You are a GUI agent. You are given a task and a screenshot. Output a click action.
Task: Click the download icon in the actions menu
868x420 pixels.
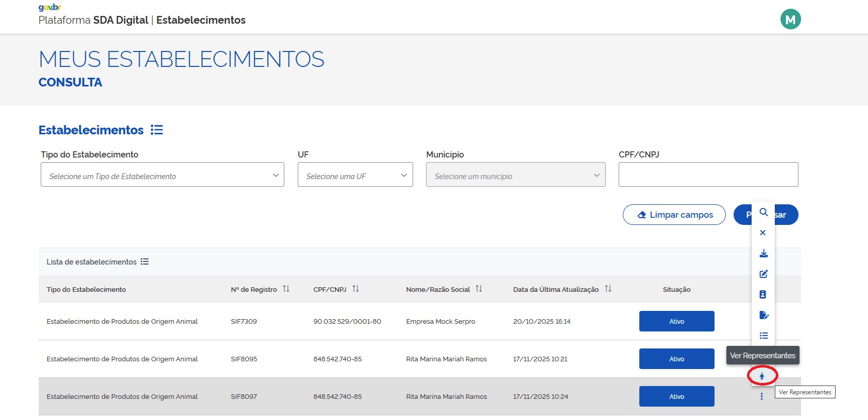763,253
